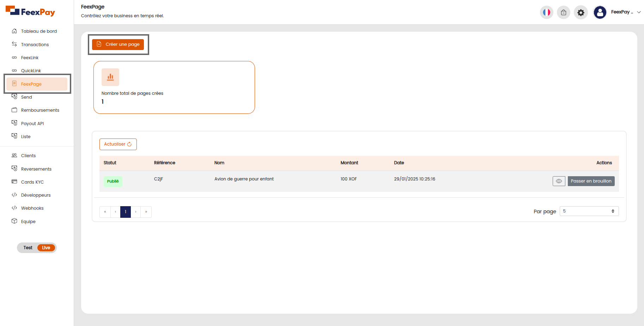Open Tableau de bord home icon
The height and width of the screenshot is (326, 644).
click(x=14, y=31)
